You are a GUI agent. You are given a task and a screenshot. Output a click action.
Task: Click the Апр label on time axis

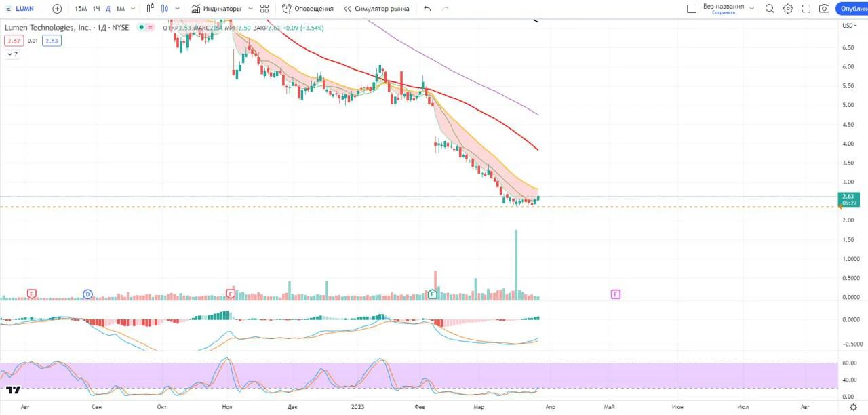pyautogui.click(x=550, y=407)
